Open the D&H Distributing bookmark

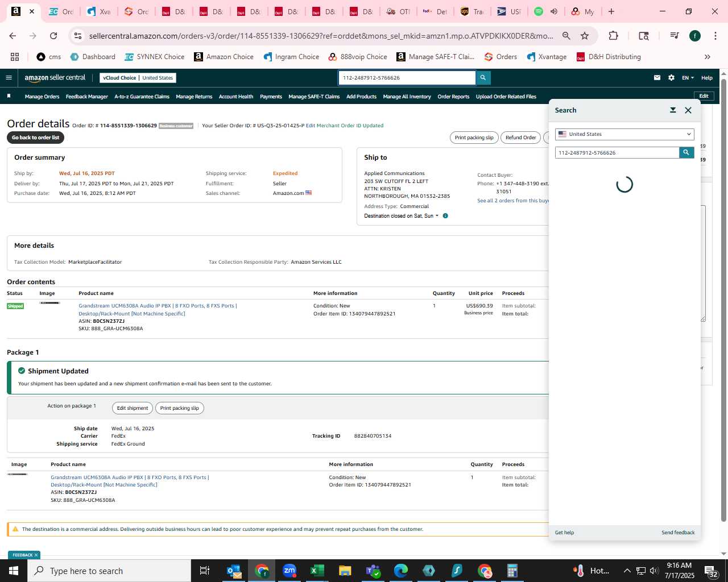(609, 57)
